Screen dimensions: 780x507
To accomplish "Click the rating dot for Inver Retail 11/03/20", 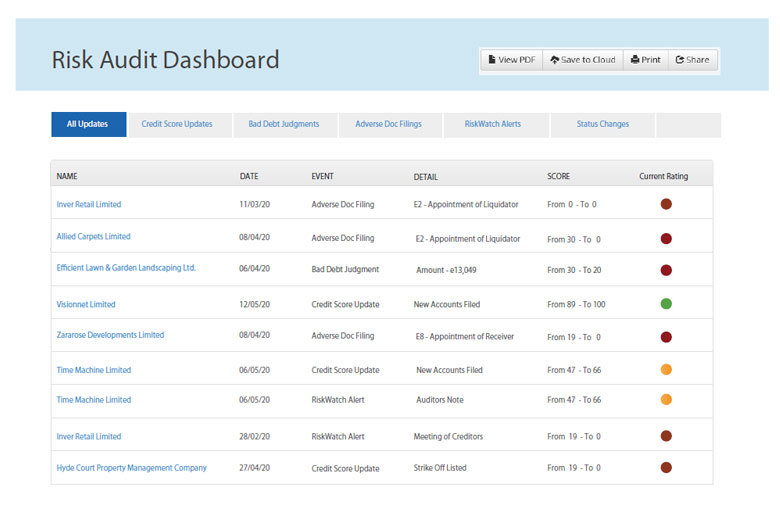I will click(666, 204).
